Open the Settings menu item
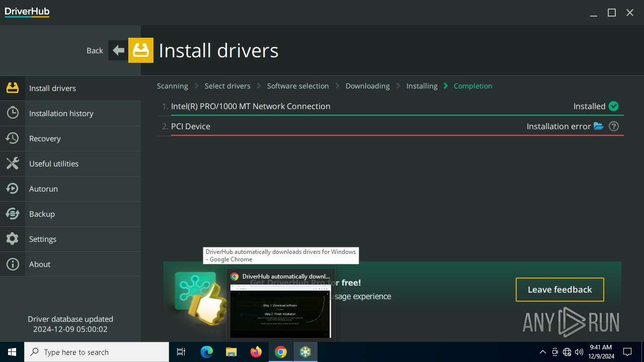Viewport: 644px width, 362px height. 70,239
